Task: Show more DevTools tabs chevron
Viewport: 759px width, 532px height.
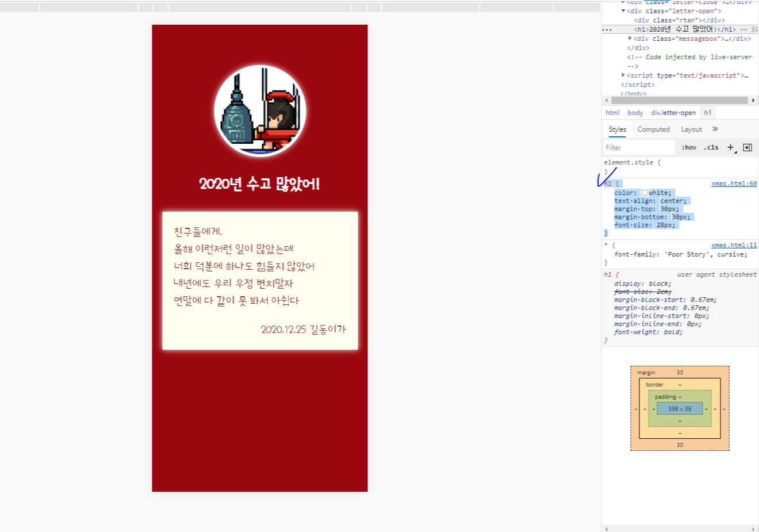Action: pos(715,129)
